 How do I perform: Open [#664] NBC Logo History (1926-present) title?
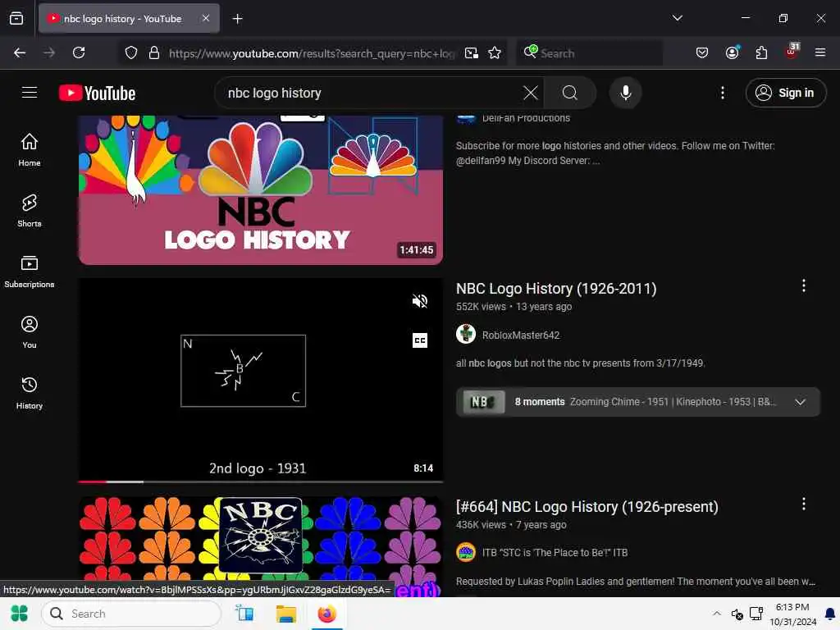pos(587,507)
